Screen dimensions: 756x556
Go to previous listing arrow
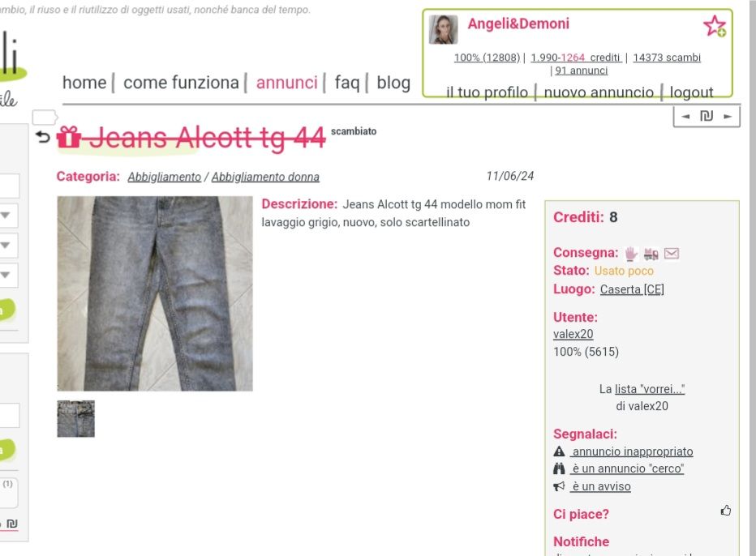[685, 116]
